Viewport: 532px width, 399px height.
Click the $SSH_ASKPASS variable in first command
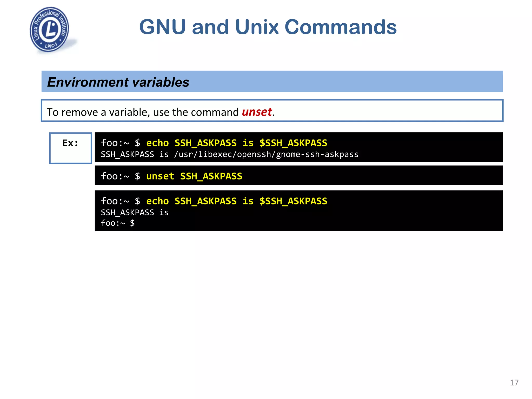pyautogui.click(x=293, y=143)
